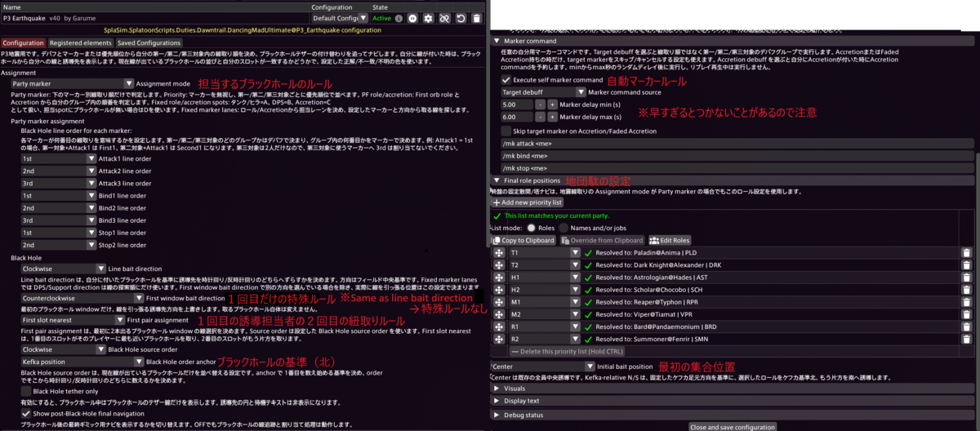Grab the move handle for R1 row
This screenshot has width=980, height=431.
(x=499, y=326)
